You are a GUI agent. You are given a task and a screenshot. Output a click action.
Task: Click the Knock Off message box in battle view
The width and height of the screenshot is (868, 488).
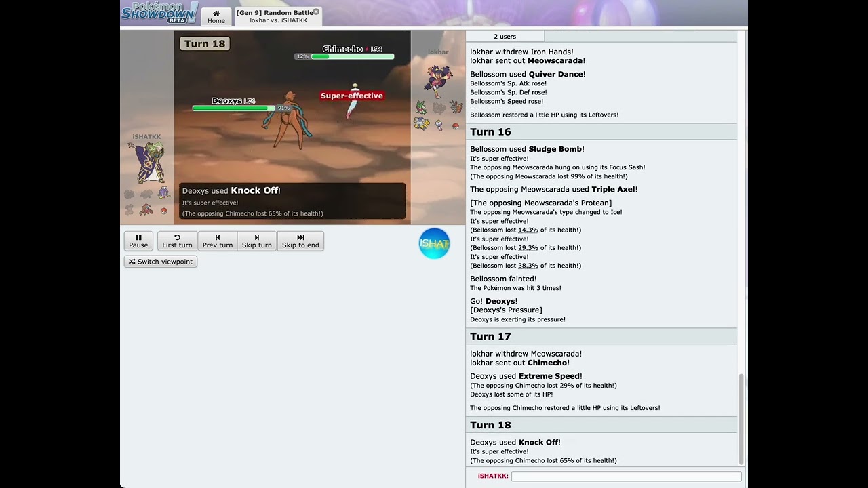pyautogui.click(x=292, y=201)
